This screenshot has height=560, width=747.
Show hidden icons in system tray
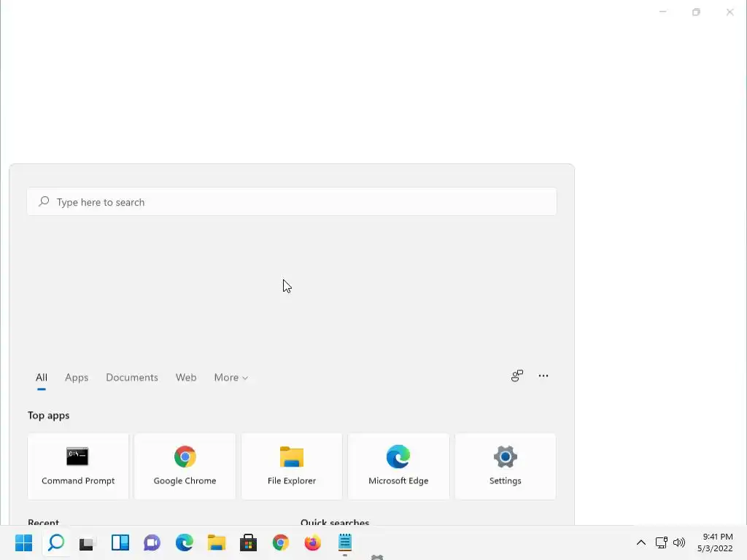tap(641, 542)
